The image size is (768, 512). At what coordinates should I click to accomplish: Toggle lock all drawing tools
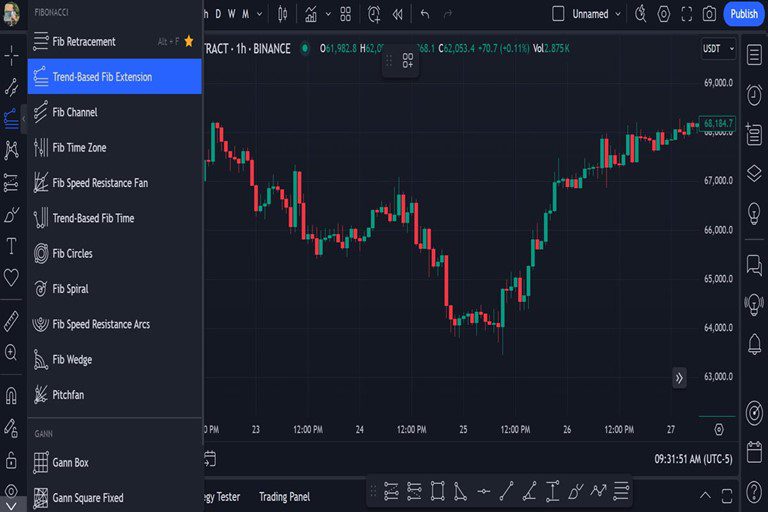point(11,461)
